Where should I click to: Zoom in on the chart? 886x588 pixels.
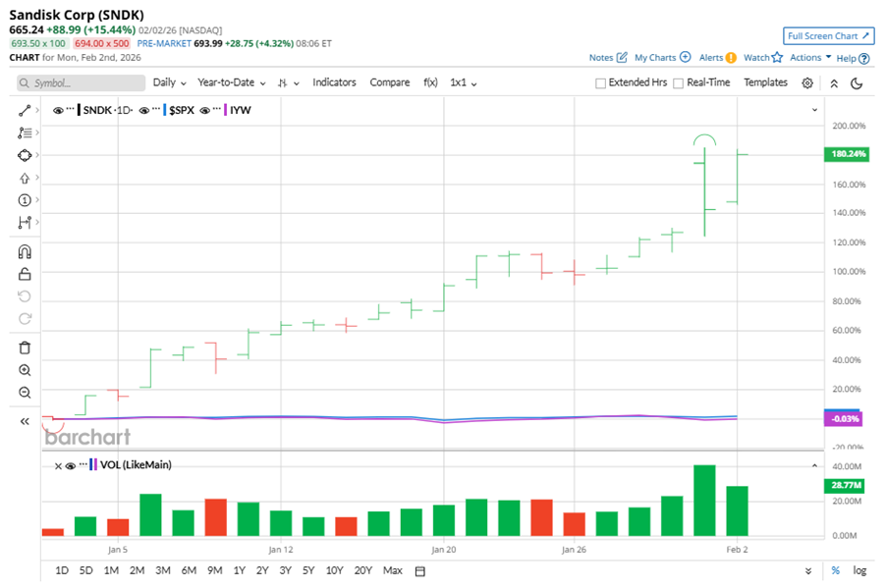[25, 370]
